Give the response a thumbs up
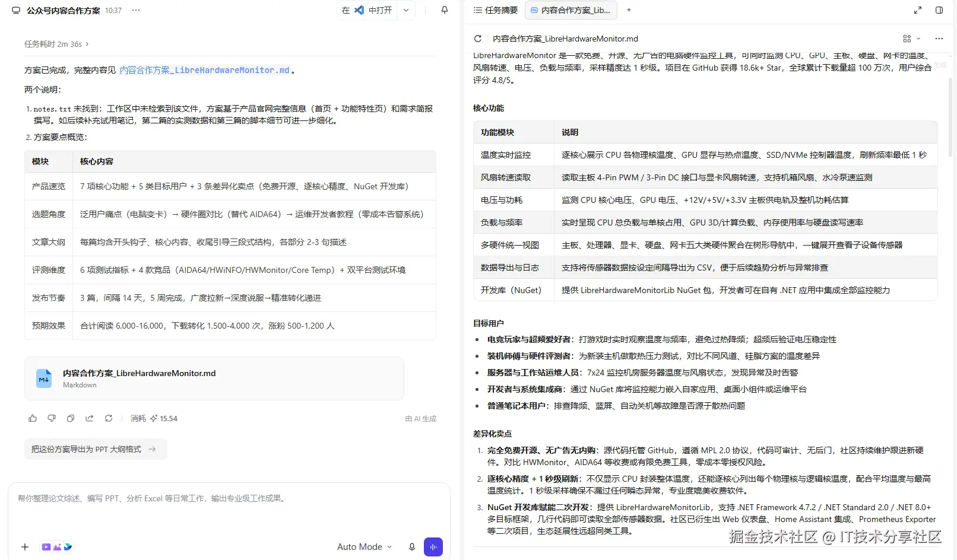Viewport: 957px width, 560px height. point(33,418)
